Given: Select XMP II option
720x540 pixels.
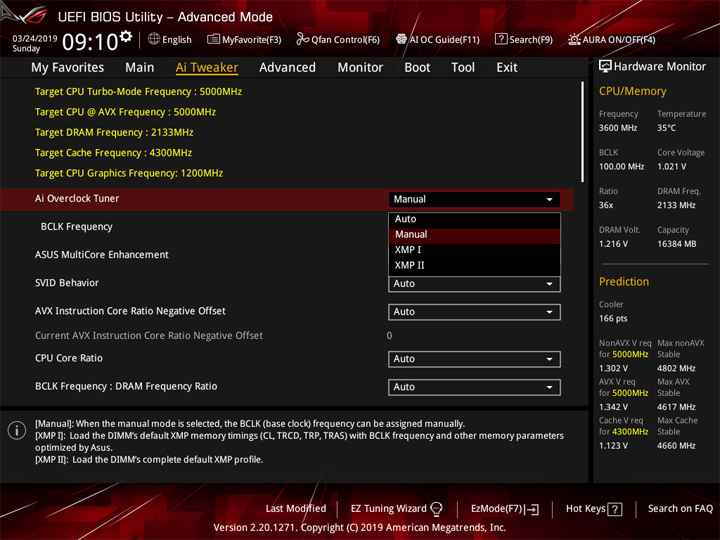Looking at the screenshot, I should [474, 265].
